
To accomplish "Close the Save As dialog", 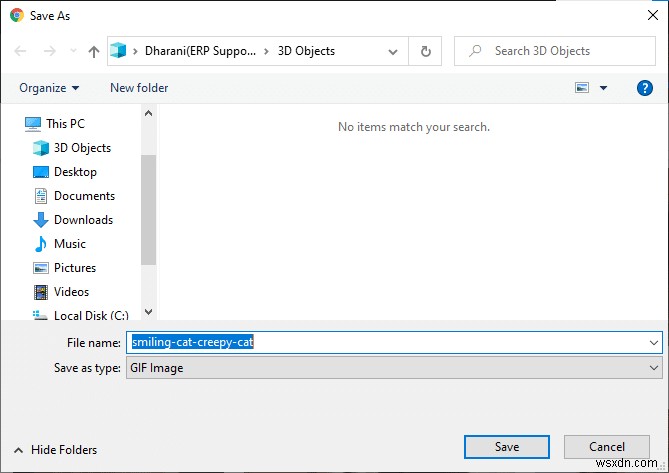I will tap(652, 15).
